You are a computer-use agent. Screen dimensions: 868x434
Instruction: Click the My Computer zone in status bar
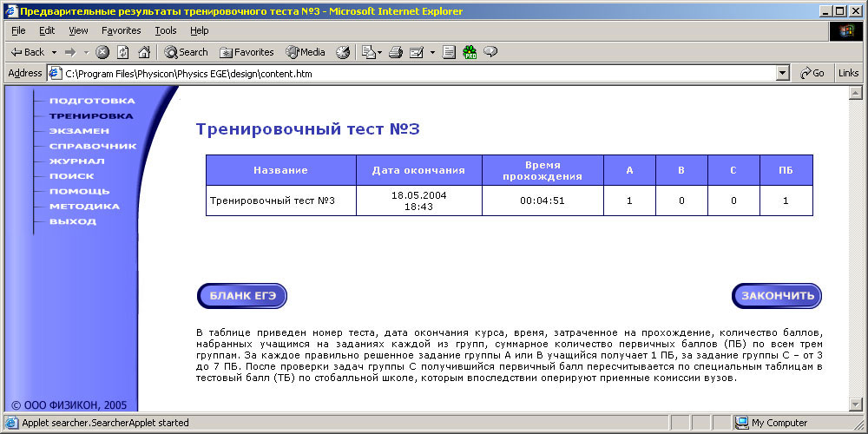[771, 423]
